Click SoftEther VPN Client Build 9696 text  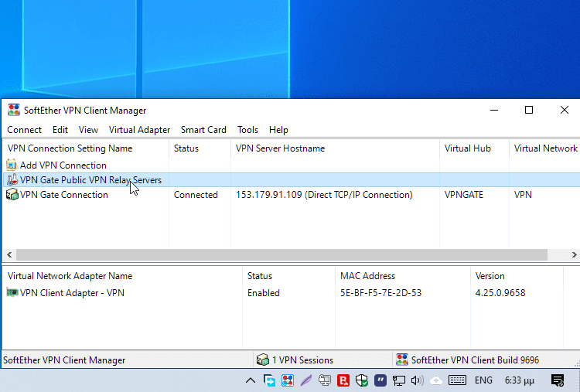coord(475,360)
